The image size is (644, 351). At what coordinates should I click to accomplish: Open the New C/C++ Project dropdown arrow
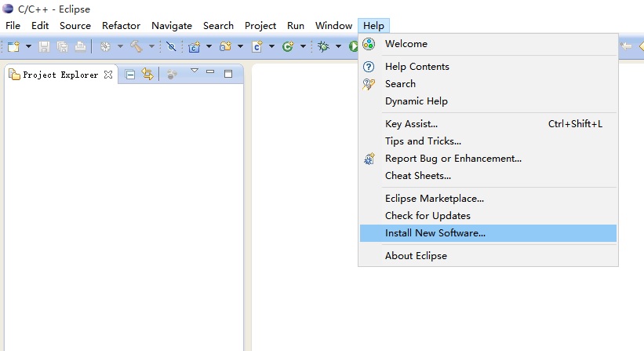click(x=209, y=46)
